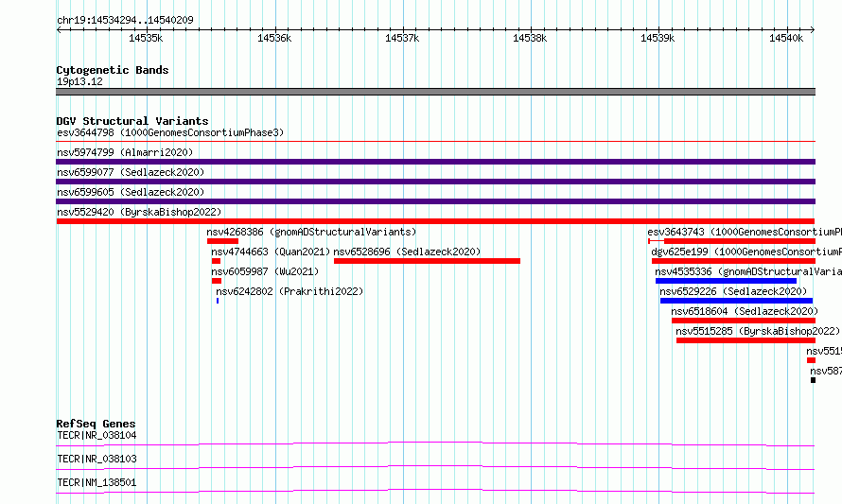Open the esv3644798 (1000GenomesConsortiumPhase3) variant label

coord(170,132)
